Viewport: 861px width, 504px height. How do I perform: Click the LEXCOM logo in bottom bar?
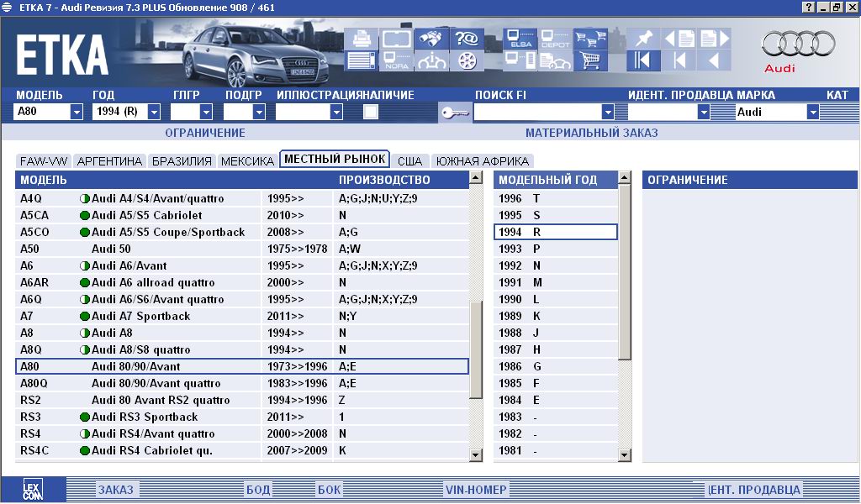click(33, 489)
